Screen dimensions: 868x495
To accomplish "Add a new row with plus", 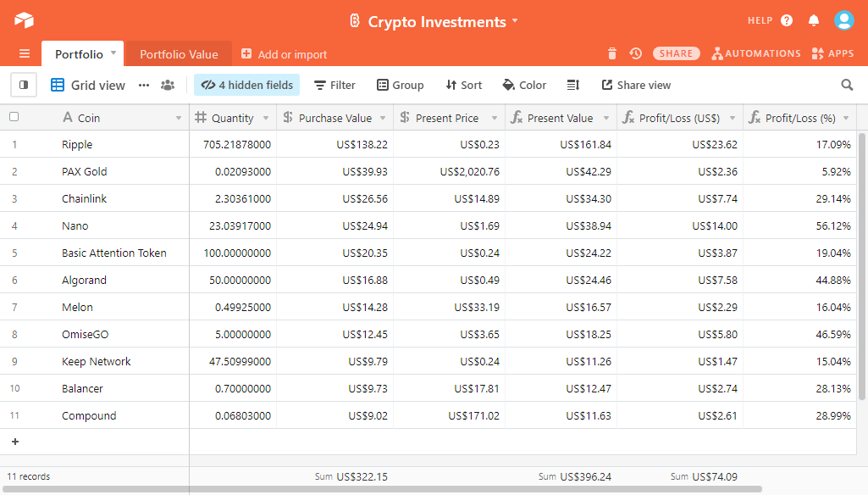I will (x=14, y=442).
